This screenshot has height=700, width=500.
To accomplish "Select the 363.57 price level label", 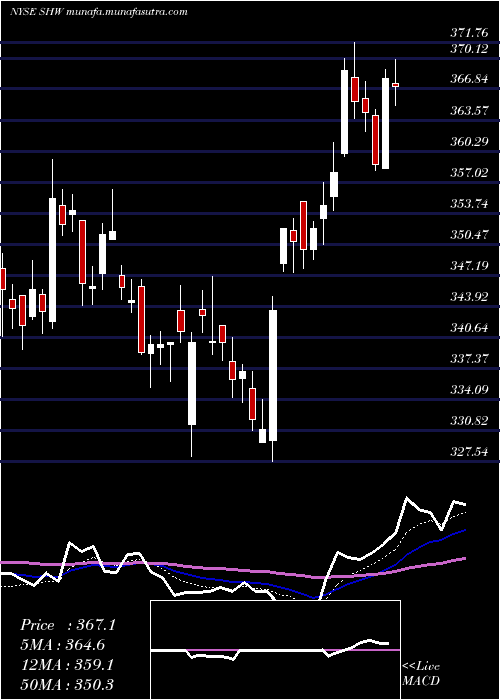I will 471,110.
